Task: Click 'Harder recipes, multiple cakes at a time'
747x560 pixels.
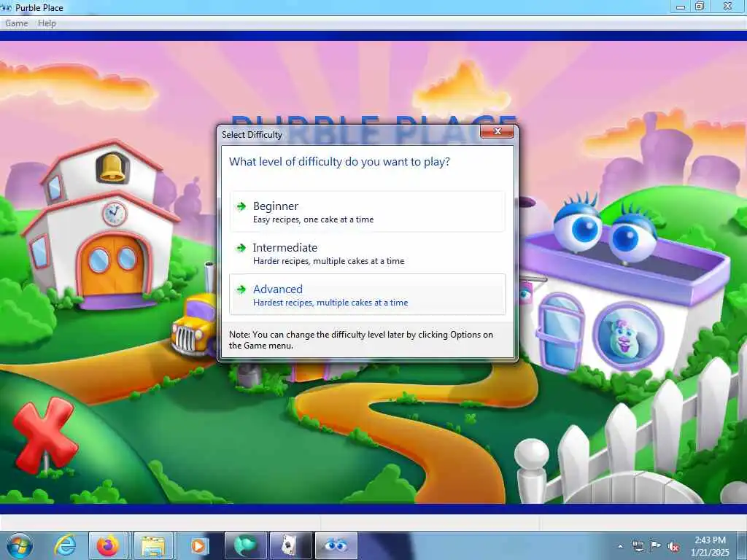Action: click(329, 261)
